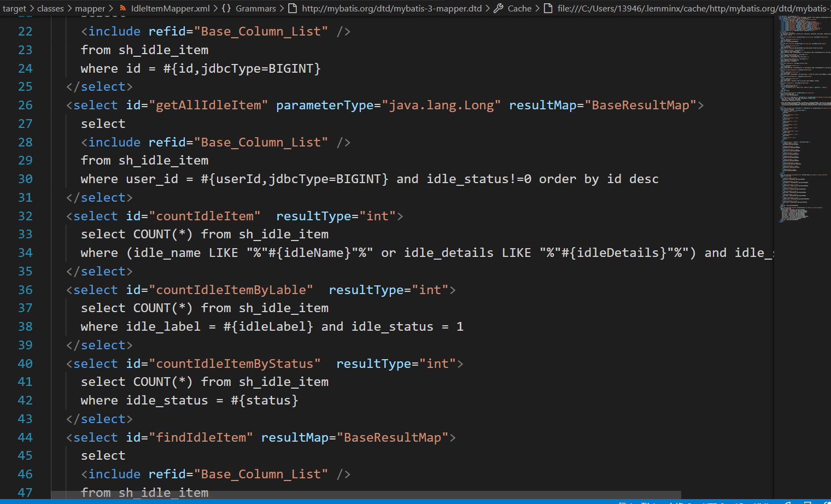
Task: Click 'resultType="int"' on line 36
Action: click(x=389, y=290)
